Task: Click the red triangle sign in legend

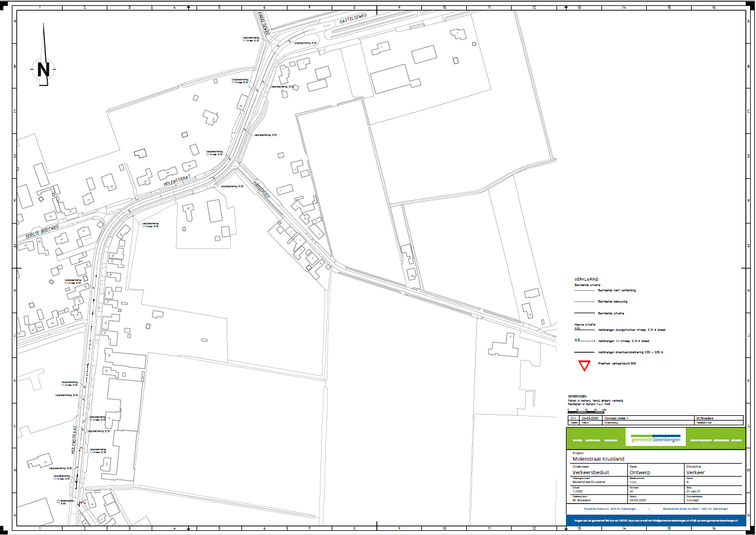Action: click(x=584, y=366)
